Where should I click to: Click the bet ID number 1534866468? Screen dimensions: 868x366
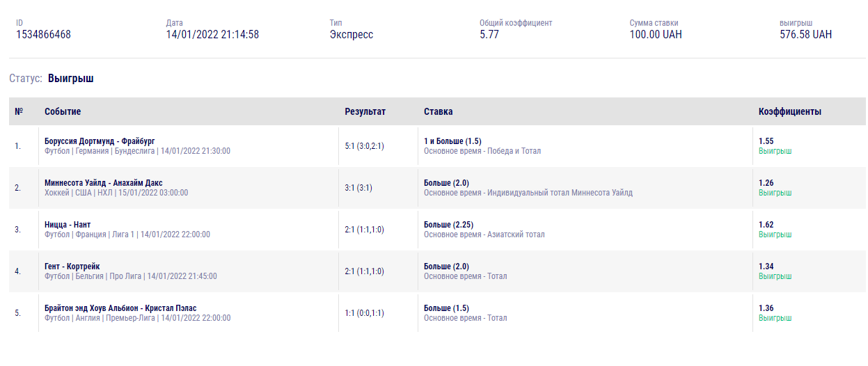[43, 35]
